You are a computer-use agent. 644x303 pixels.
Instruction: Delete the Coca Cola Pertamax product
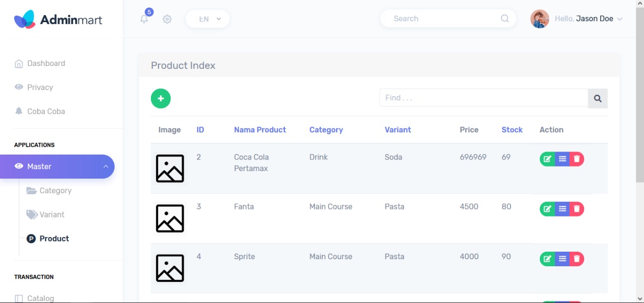pos(577,159)
